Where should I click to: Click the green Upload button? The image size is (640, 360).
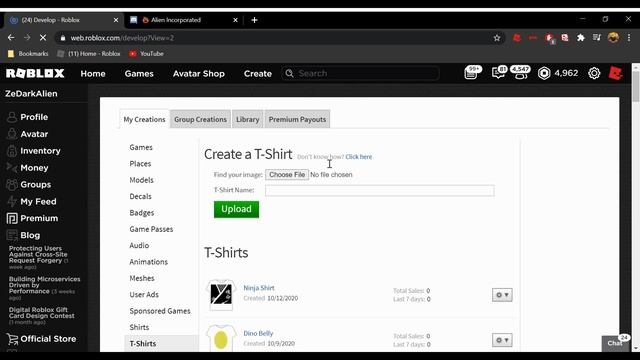pyautogui.click(x=236, y=209)
